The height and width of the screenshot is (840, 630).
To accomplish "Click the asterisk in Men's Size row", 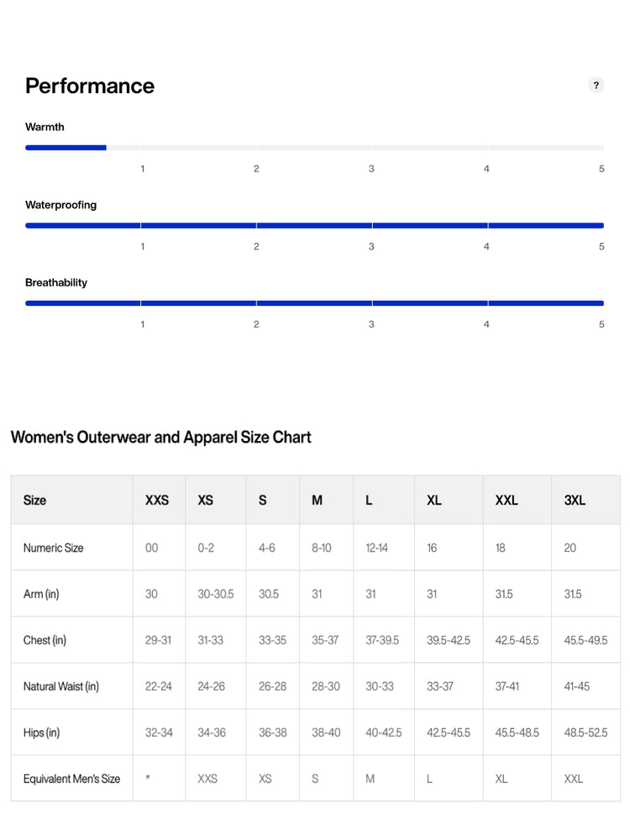I will tap(148, 778).
